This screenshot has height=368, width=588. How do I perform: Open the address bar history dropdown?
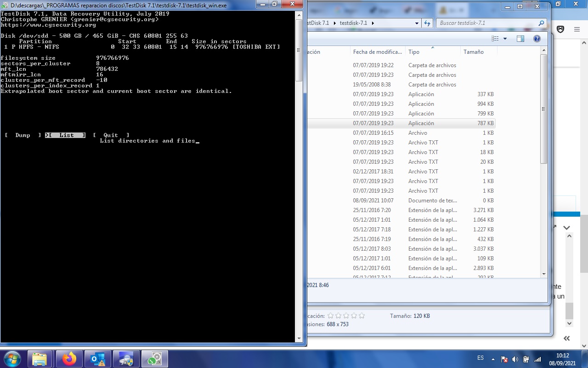[x=417, y=23]
